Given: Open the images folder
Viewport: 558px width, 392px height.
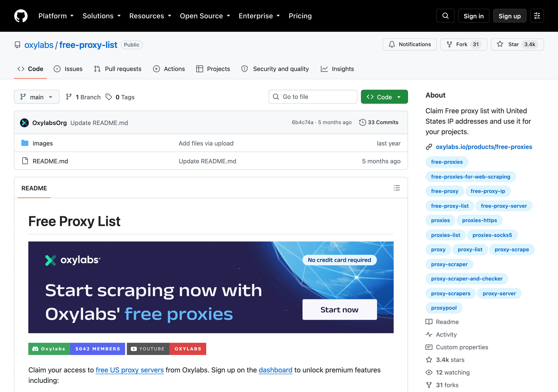Looking at the screenshot, I should click(x=43, y=143).
